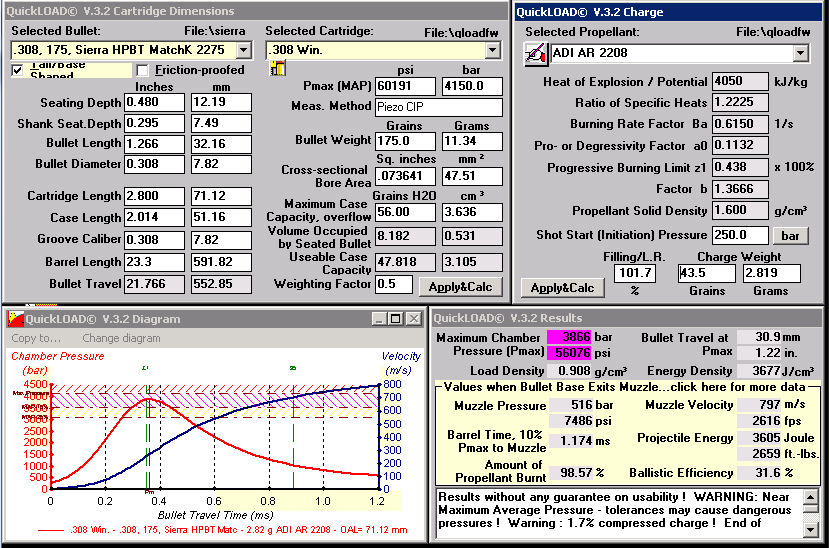Click the magenta 56076 psi pressure value

[x=569, y=352]
